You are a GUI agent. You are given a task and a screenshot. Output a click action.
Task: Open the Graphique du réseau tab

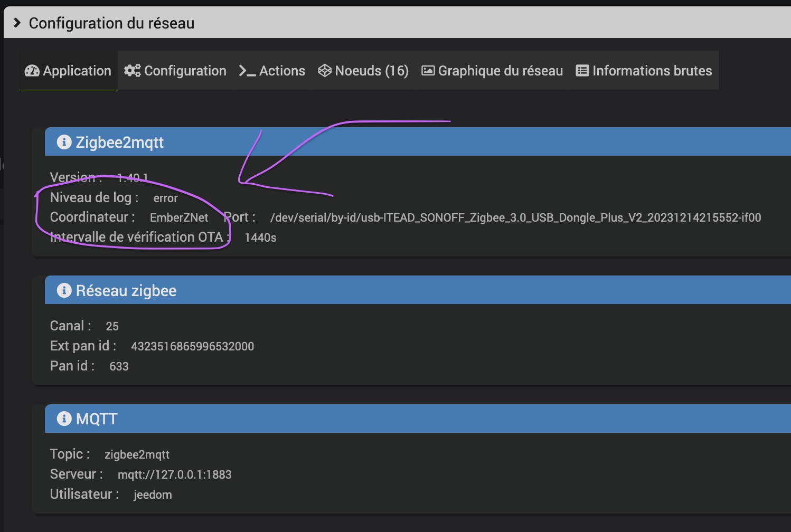pos(492,71)
